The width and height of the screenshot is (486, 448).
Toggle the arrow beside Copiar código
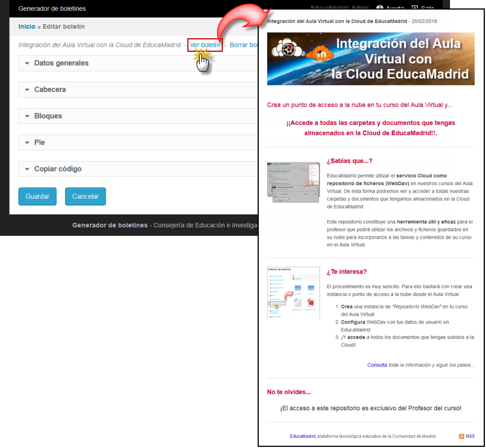tap(27, 169)
